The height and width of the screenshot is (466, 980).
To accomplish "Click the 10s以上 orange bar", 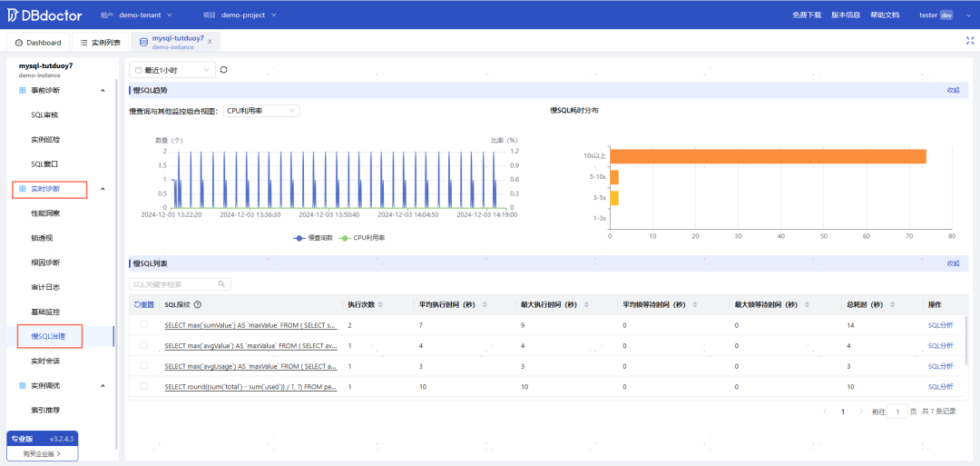I will (768, 156).
